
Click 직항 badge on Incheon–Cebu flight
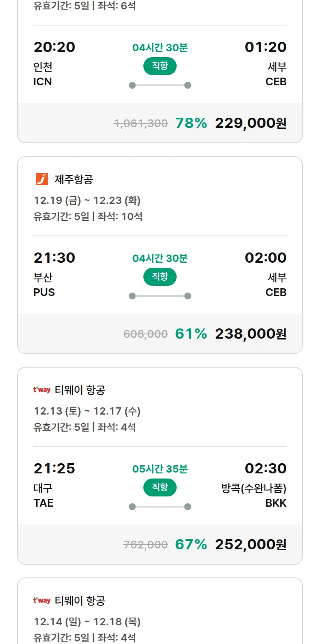point(160,66)
